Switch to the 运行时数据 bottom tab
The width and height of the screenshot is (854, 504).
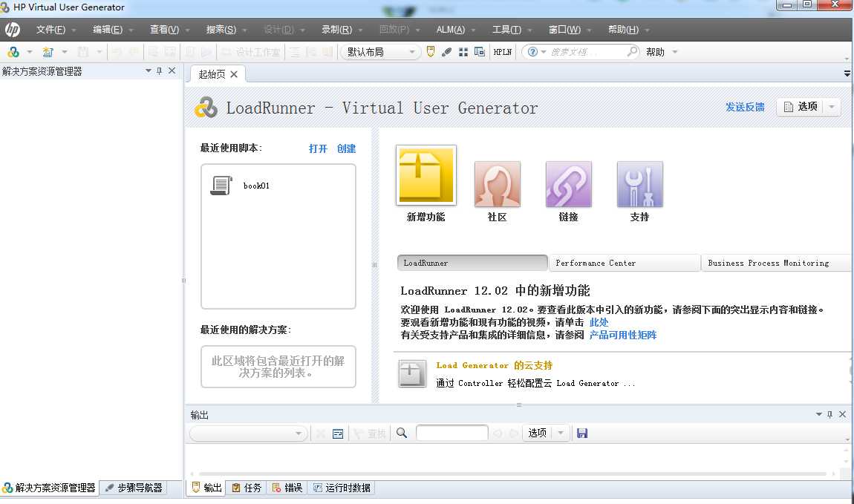coord(342,488)
